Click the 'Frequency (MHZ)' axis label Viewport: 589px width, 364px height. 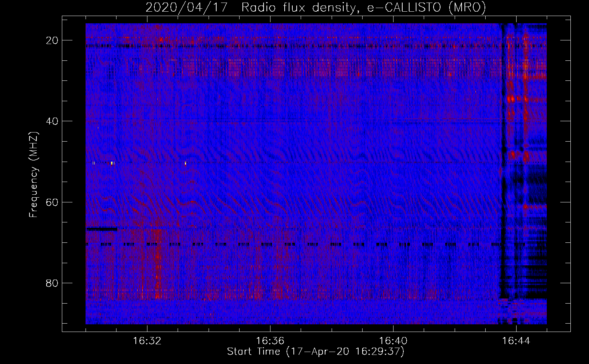coord(33,175)
